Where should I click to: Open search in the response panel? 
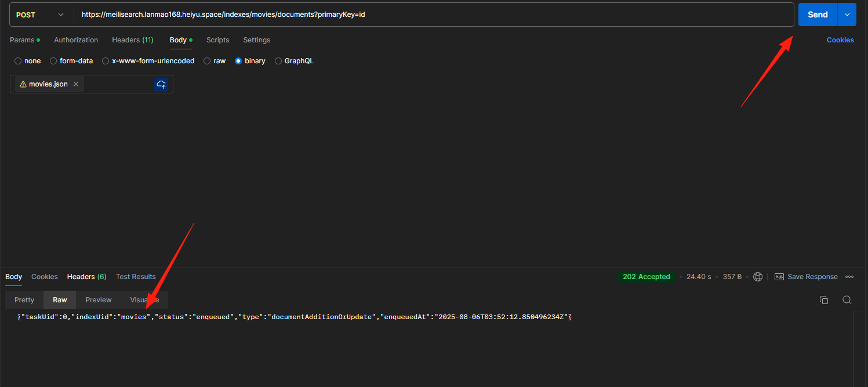pos(847,300)
